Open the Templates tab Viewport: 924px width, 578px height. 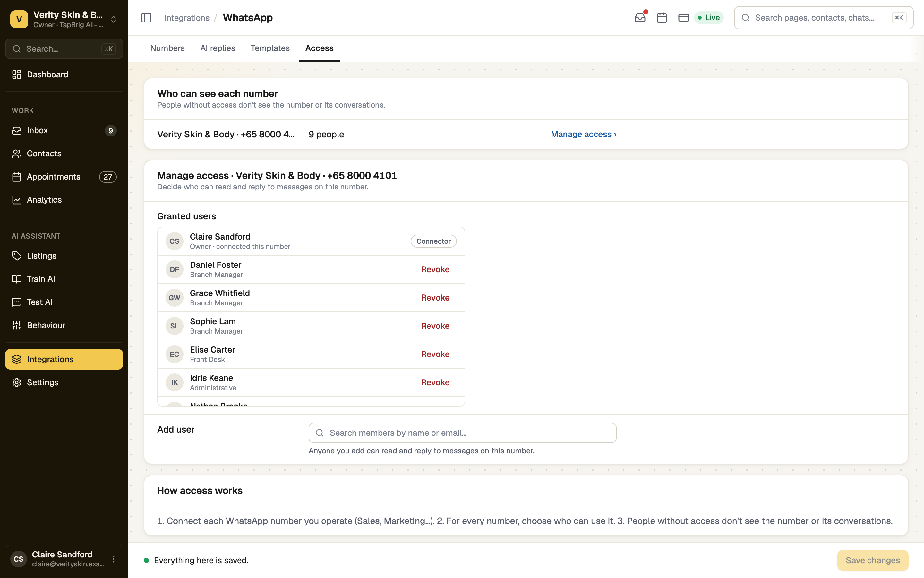coord(270,48)
